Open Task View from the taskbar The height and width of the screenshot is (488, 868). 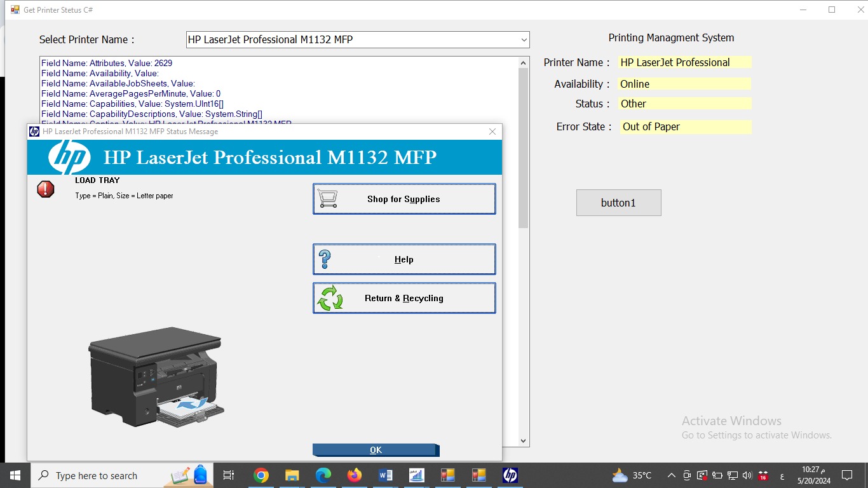point(229,475)
